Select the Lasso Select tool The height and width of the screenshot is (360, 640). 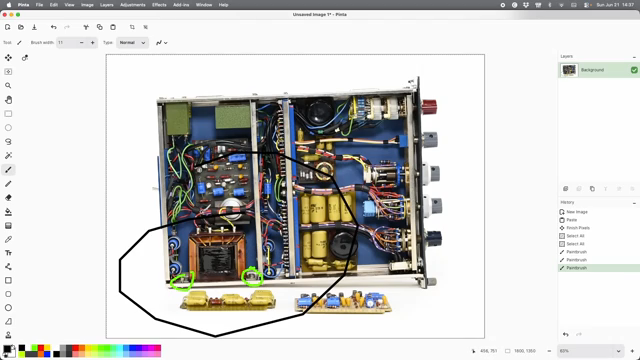tap(8, 142)
